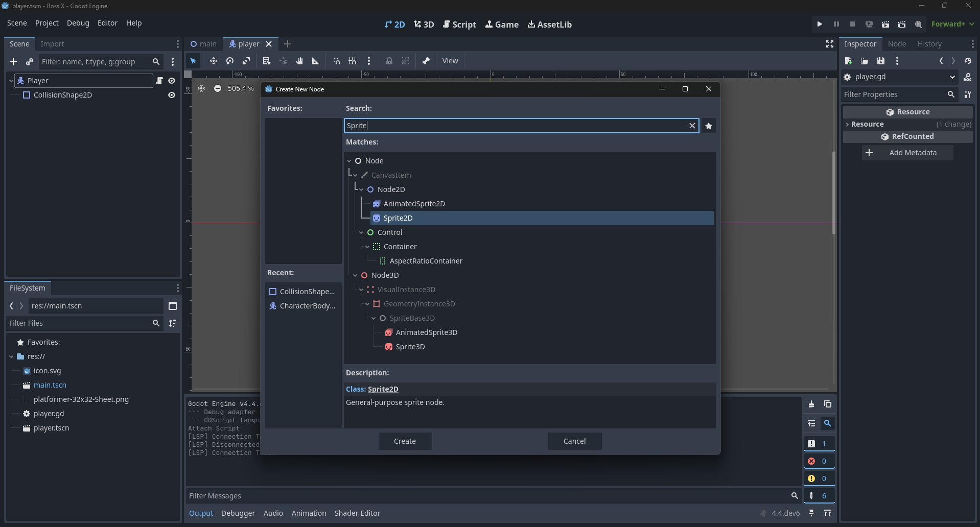Click the Add Child Node plus icon
This screenshot has width=980, height=527.
pyautogui.click(x=13, y=62)
